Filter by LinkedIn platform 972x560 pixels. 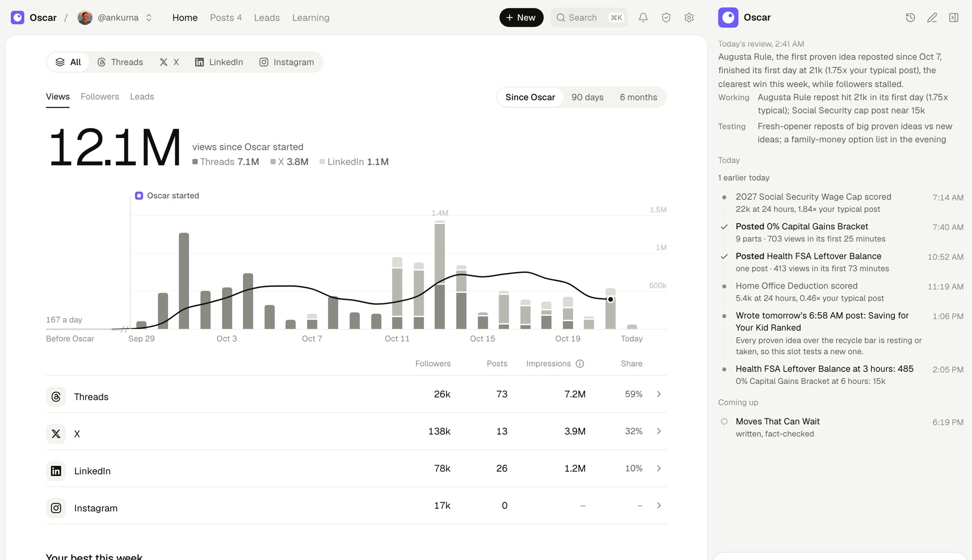[x=219, y=62]
